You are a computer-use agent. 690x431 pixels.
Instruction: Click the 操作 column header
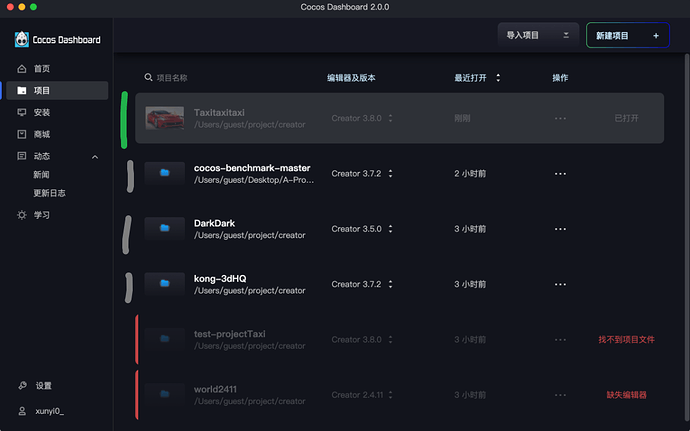point(560,78)
